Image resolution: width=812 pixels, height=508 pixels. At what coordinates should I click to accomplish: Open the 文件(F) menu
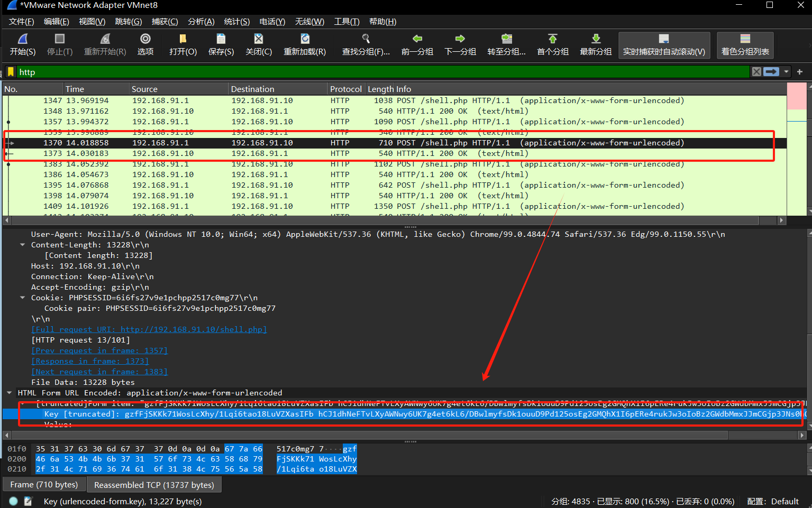coord(22,22)
